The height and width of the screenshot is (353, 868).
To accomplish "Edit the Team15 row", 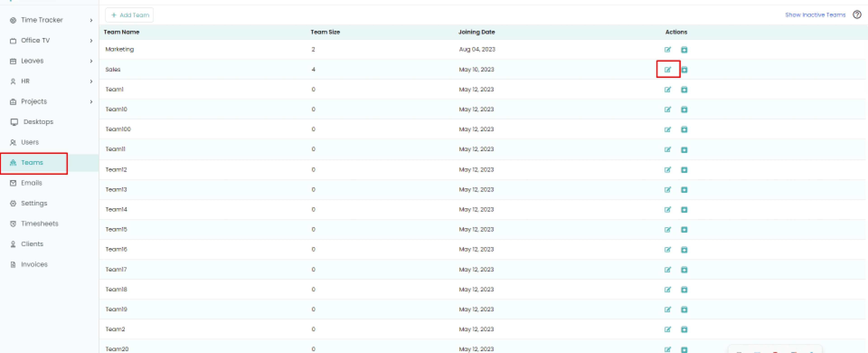I will pos(668,229).
